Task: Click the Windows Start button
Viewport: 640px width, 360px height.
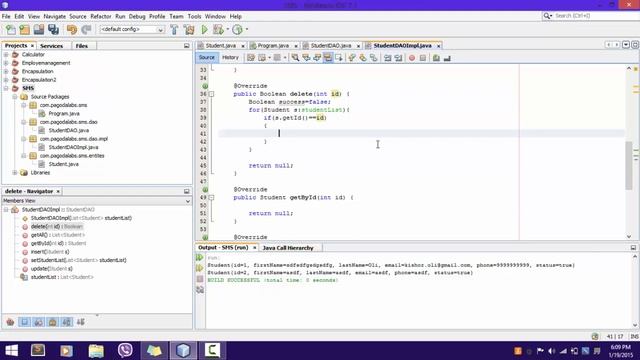Action: pyautogui.click(x=11, y=350)
